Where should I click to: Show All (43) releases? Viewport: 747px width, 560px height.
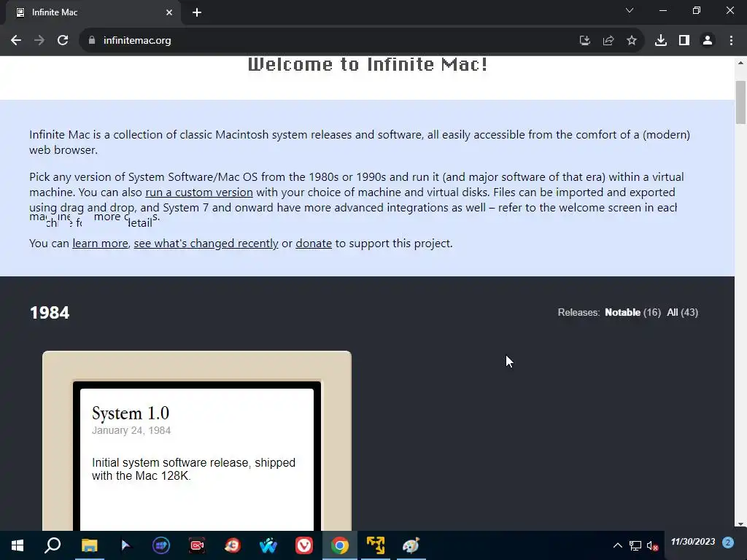[682, 312]
